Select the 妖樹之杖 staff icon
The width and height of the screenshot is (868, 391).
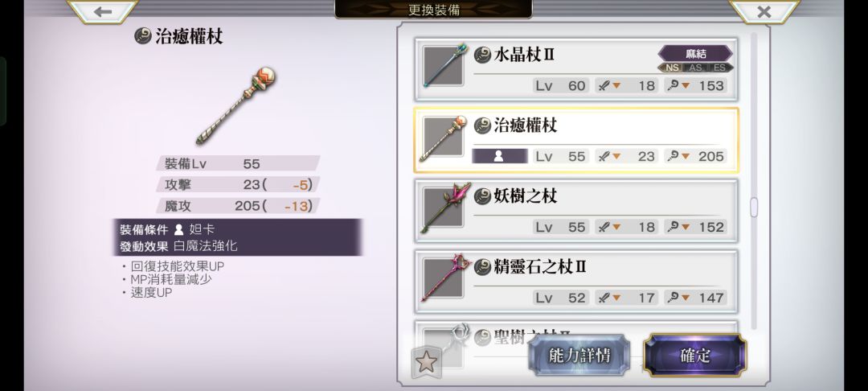(x=444, y=208)
